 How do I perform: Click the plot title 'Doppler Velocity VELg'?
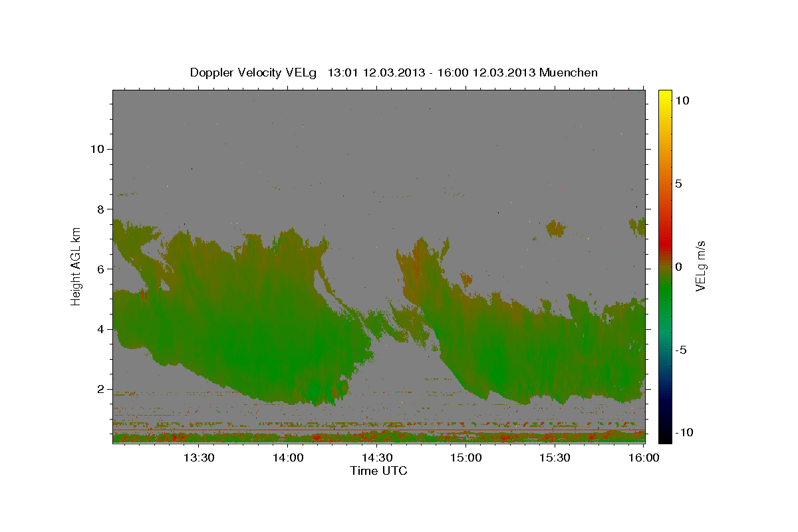tap(253, 72)
